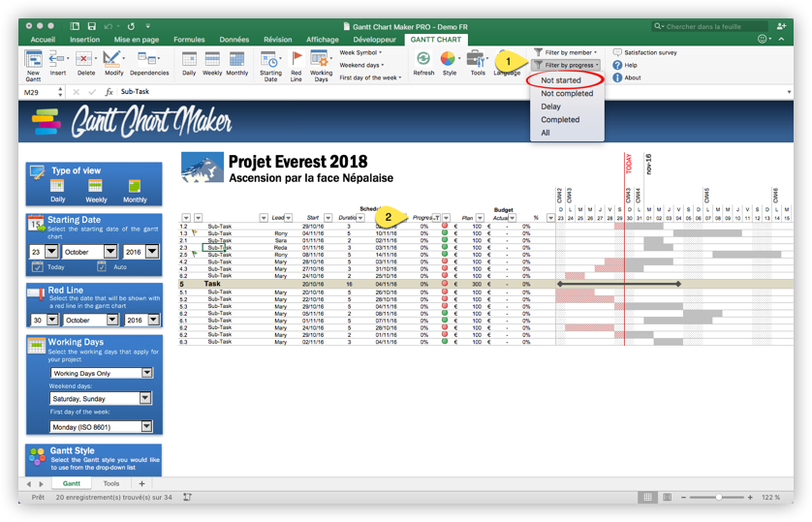Open the Lead column filter arrow

[x=289, y=218]
